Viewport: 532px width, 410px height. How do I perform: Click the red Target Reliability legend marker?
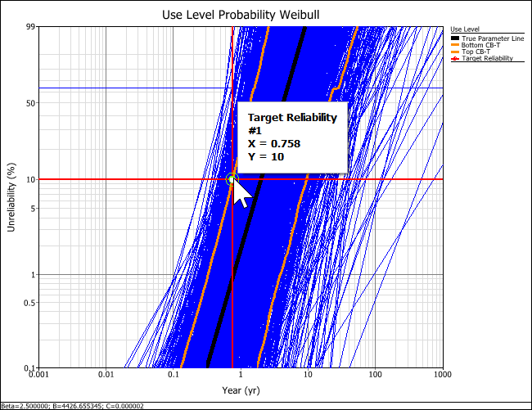coord(454,59)
